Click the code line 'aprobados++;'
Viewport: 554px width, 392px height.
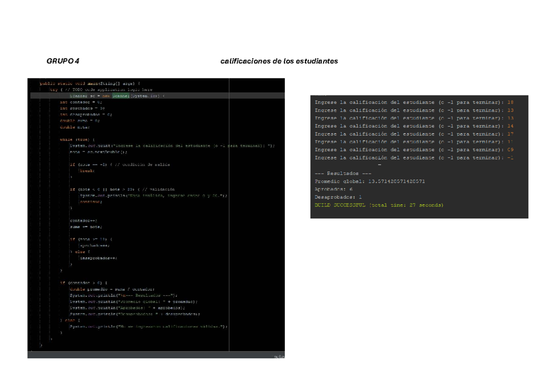click(x=94, y=246)
